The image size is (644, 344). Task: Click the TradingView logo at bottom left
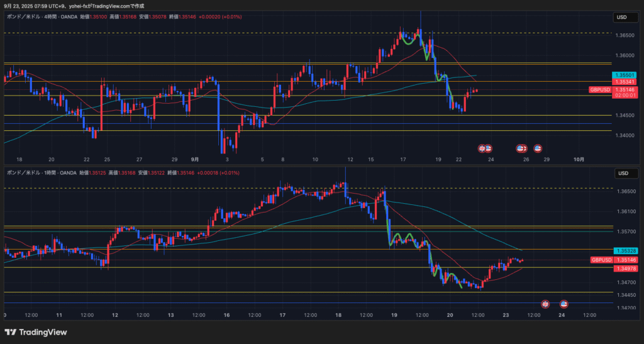36,332
